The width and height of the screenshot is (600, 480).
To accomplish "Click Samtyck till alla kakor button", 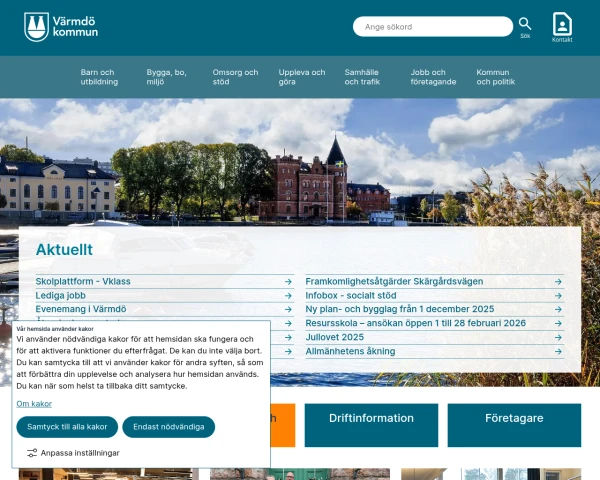I will tap(67, 427).
